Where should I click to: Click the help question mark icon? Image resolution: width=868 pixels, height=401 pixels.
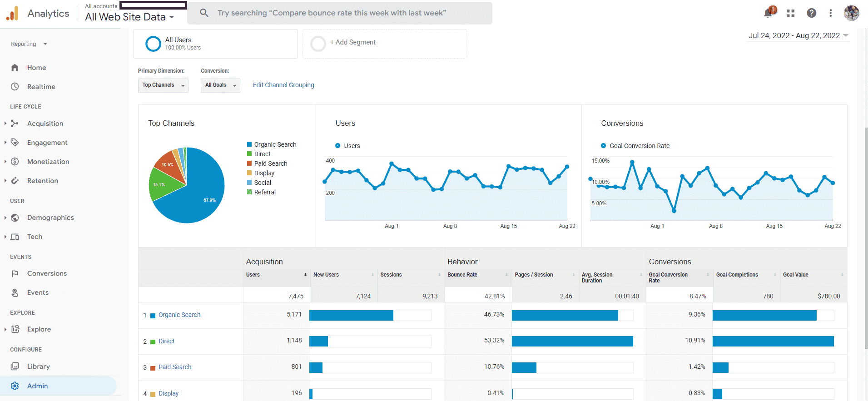pos(811,13)
